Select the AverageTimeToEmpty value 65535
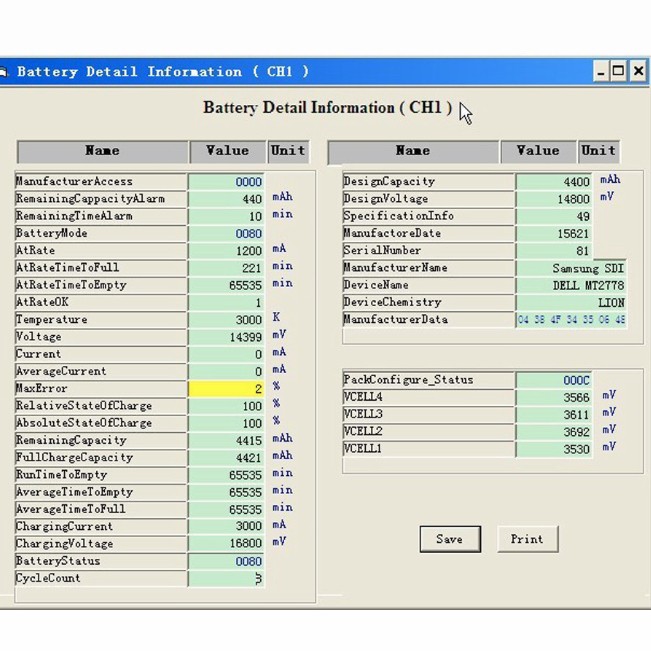 pyautogui.click(x=226, y=492)
